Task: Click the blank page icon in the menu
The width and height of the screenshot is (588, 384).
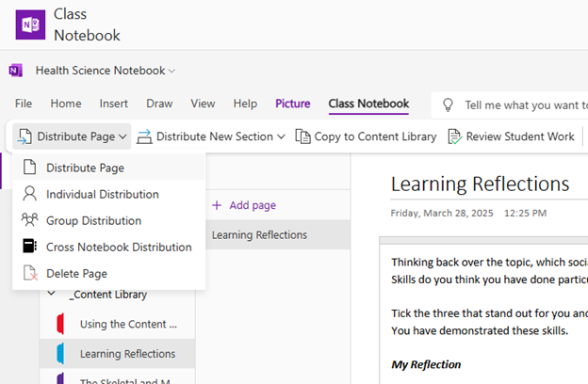Action: [29, 168]
